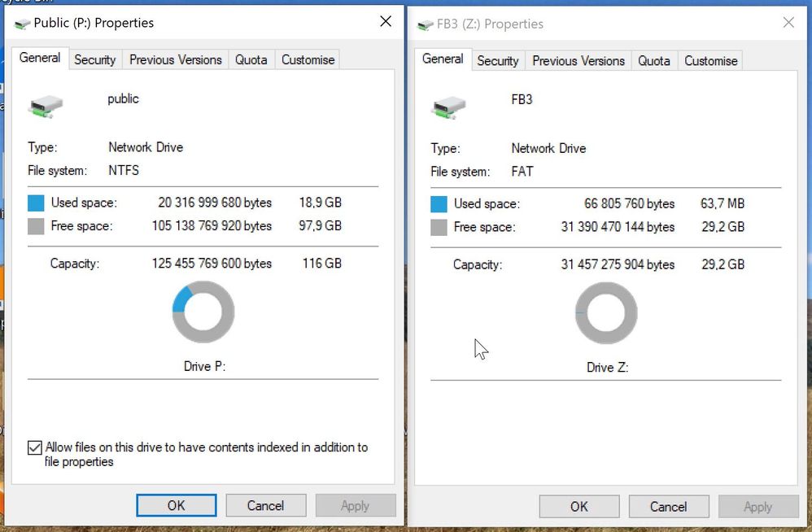
Task: Click the drive icon in Public (P:) title bar
Action: coord(23,24)
